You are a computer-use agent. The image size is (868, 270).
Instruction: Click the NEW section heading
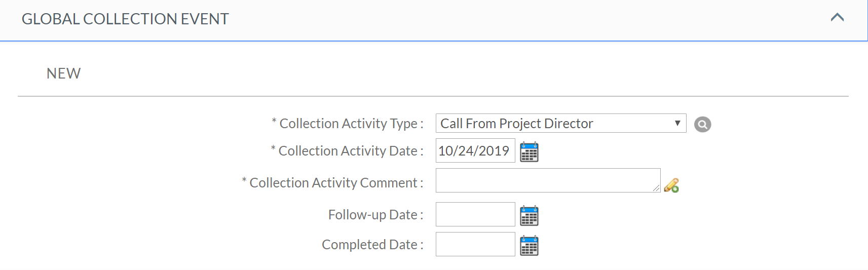coord(63,73)
